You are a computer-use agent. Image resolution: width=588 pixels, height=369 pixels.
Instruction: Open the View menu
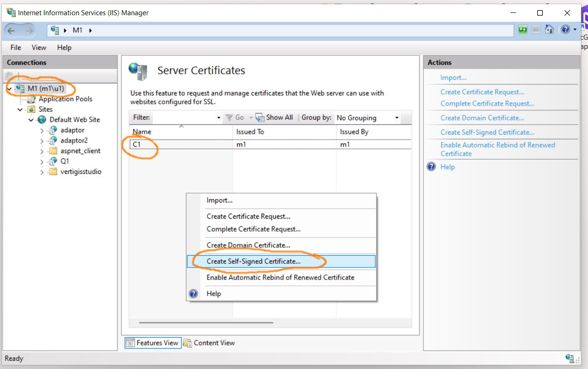(x=39, y=47)
